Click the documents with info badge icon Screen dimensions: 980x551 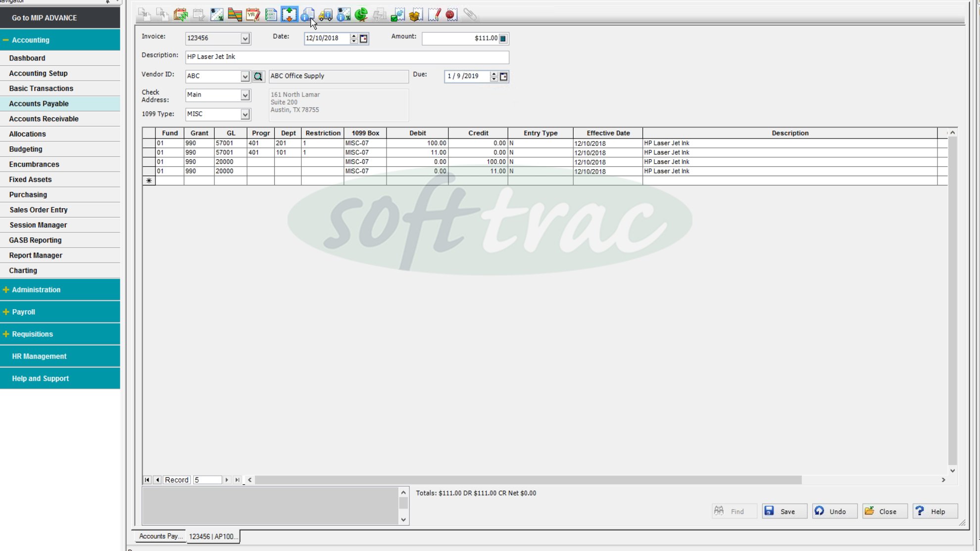pyautogui.click(x=307, y=15)
